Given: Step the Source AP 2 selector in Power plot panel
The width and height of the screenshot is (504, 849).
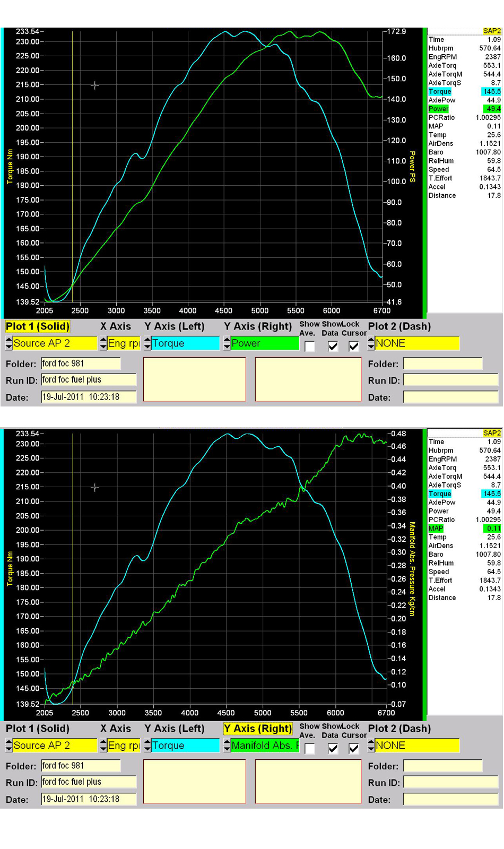Looking at the screenshot, I should [8, 343].
